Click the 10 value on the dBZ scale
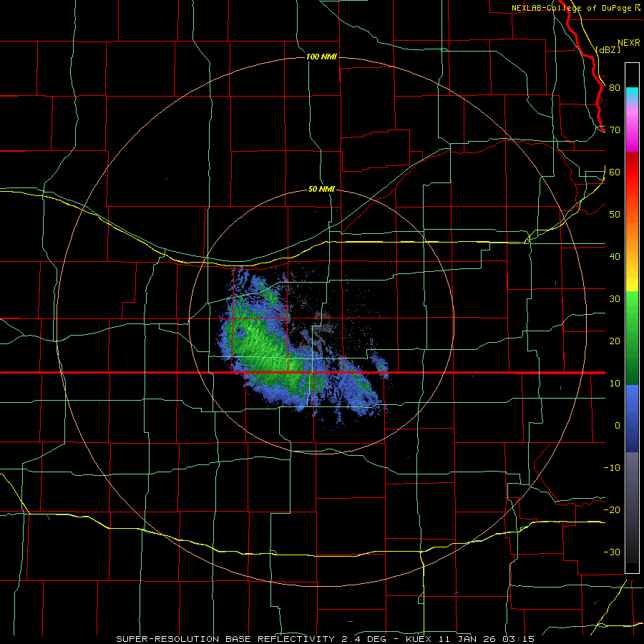Viewport: 644px width, 644px height. 615,384
